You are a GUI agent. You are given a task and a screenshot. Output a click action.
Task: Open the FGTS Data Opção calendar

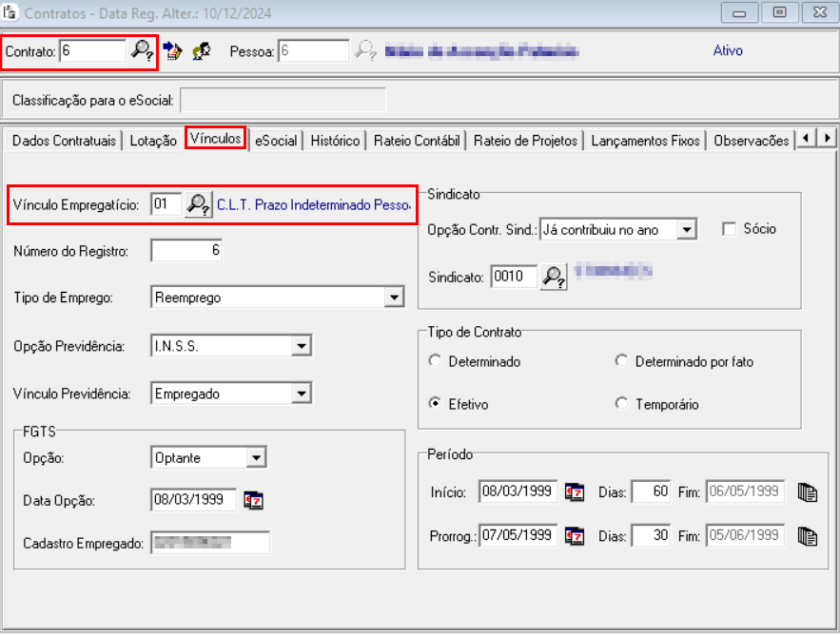coord(253,500)
